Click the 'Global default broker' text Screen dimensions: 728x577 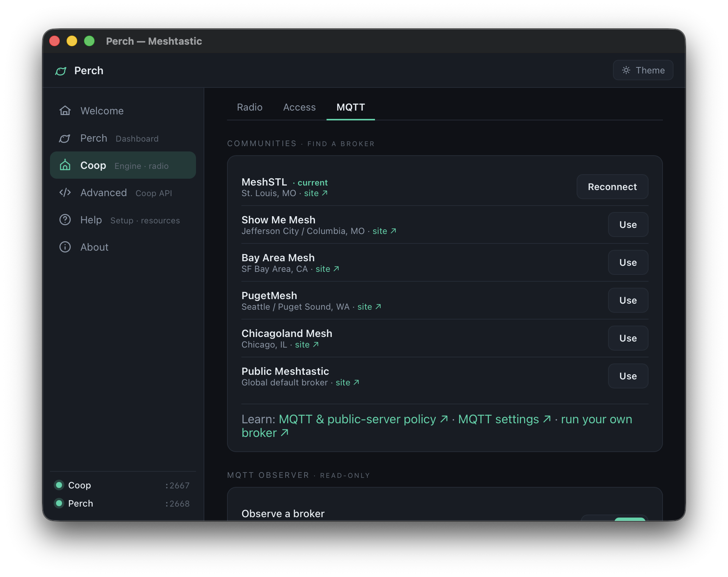[x=285, y=382]
